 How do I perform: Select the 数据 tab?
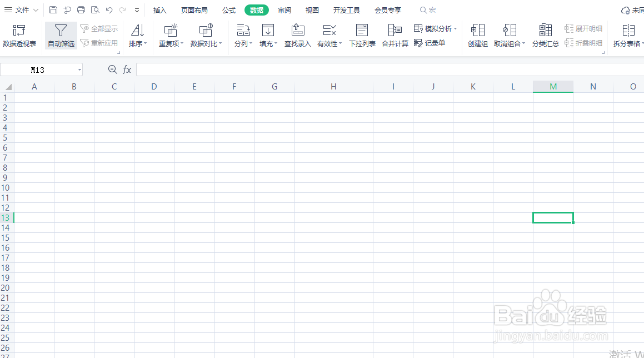256,10
